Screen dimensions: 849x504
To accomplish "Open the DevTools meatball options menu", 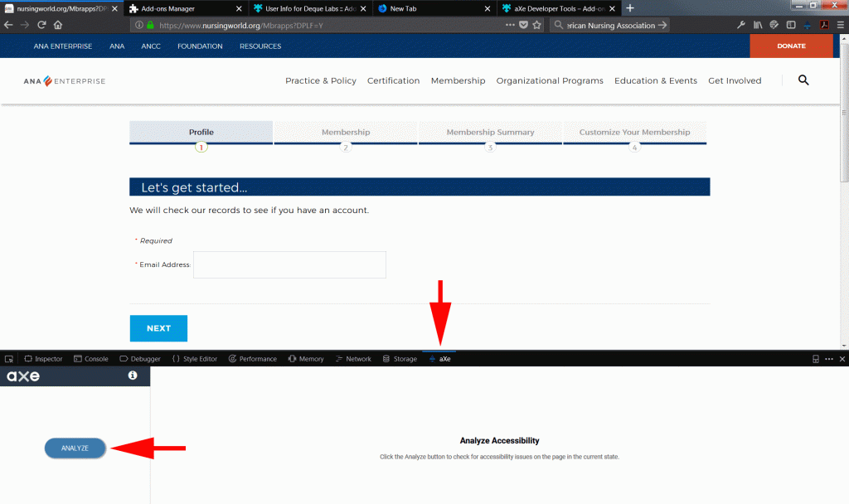I will coord(829,358).
